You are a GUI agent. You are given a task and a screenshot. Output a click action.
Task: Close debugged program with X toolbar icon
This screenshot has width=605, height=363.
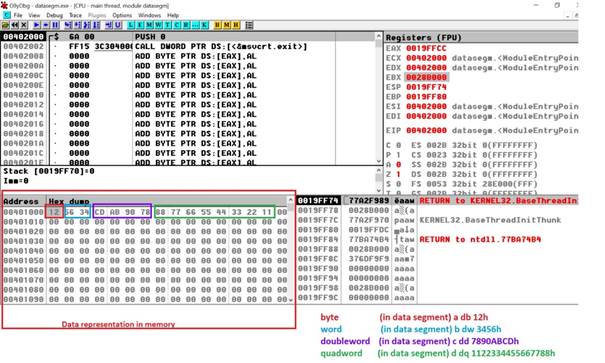[24, 25]
